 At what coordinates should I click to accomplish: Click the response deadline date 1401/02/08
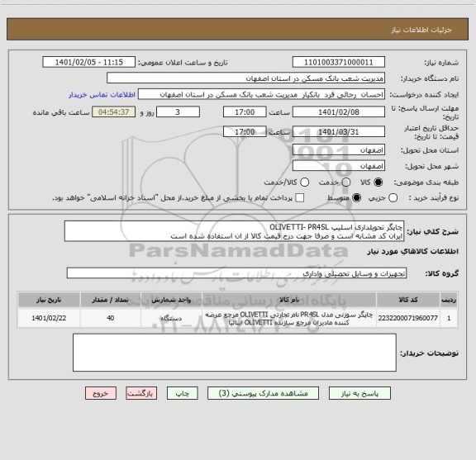pos(339,112)
